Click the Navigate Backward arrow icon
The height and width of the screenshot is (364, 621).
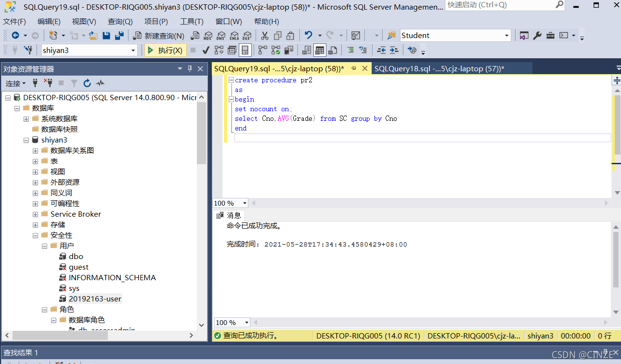(x=15, y=36)
